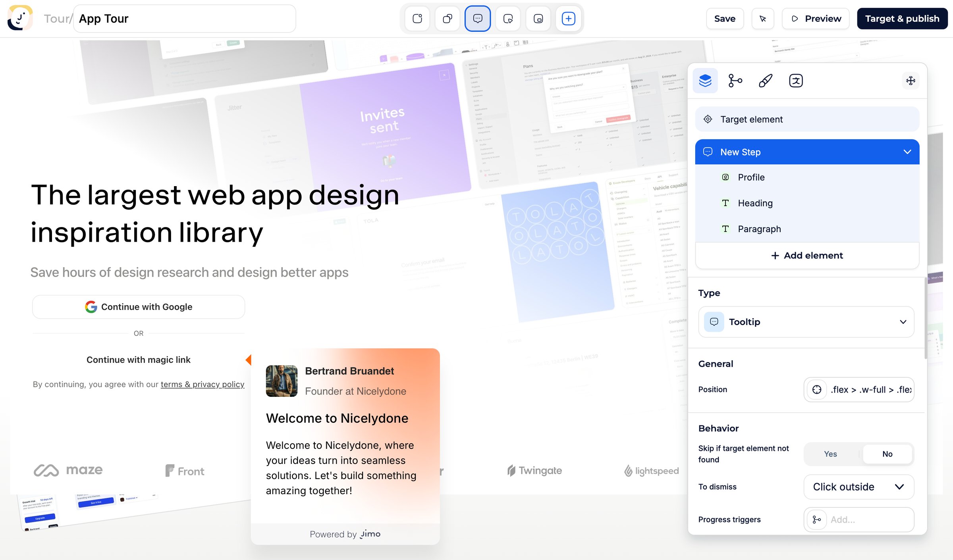
Task: Click the Progress triggers branch icon
Action: [817, 520]
